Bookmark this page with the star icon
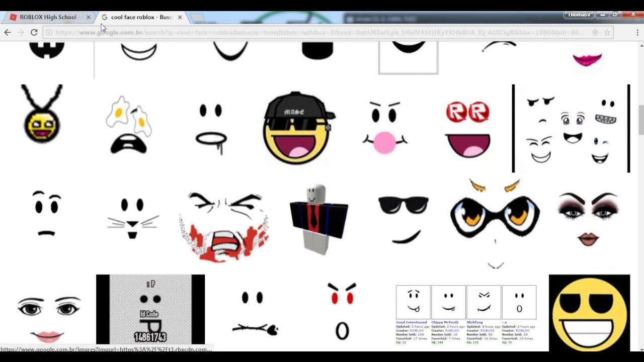Image resolution: width=644 pixels, height=362 pixels. point(607,32)
